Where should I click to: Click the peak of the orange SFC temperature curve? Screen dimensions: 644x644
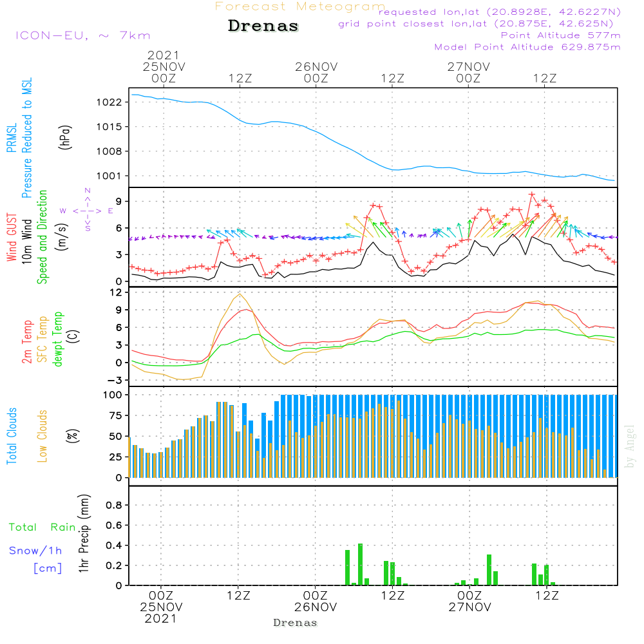pos(240,294)
